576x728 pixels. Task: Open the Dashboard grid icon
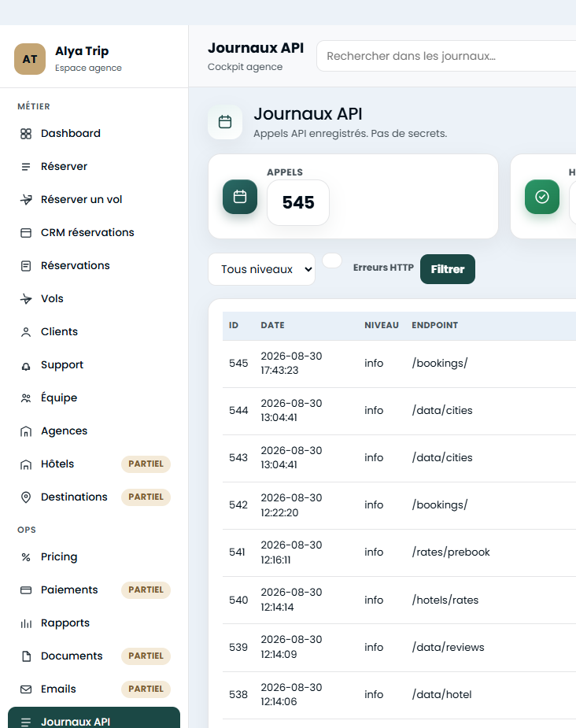(26, 134)
